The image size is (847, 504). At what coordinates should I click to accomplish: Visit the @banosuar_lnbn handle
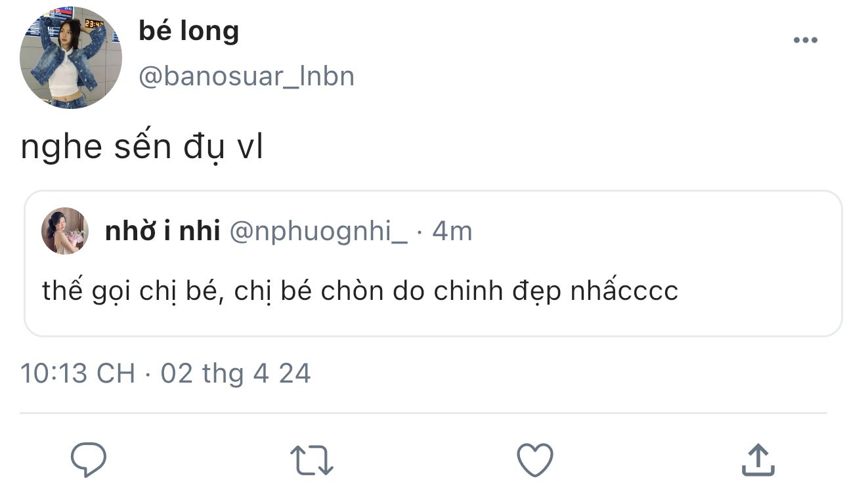pyautogui.click(x=246, y=77)
